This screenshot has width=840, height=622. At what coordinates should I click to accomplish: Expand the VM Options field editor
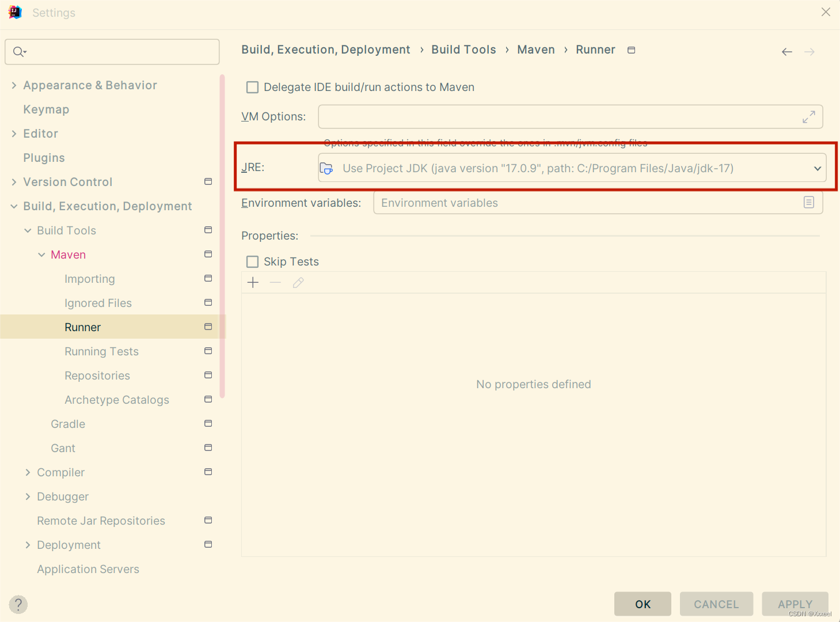[809, 117]
